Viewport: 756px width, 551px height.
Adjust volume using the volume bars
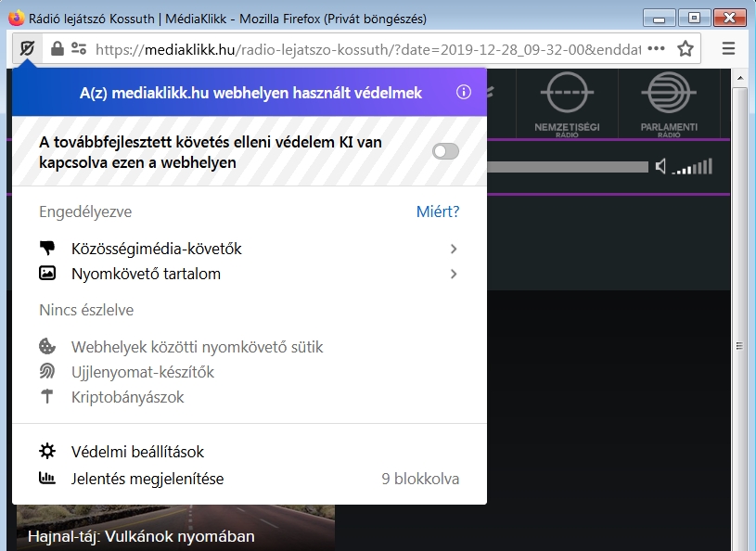point(692,167)
